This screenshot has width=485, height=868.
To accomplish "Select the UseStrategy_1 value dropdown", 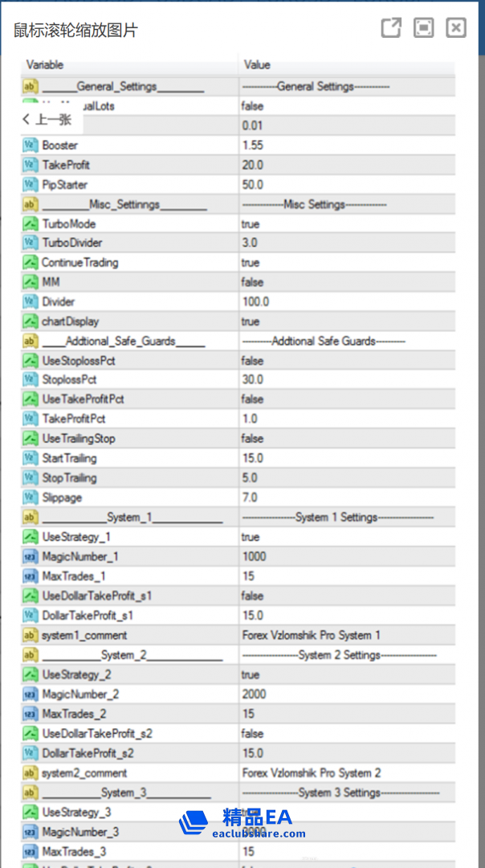I will coord(251,537).
